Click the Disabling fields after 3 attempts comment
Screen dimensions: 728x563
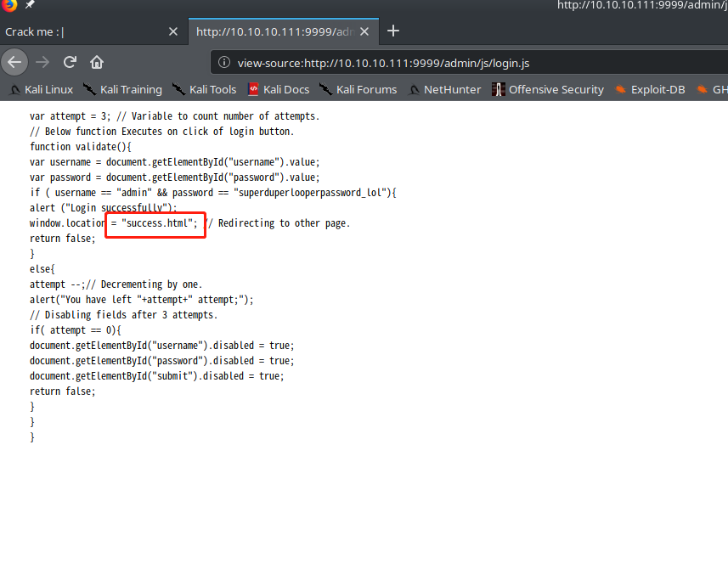123,315
